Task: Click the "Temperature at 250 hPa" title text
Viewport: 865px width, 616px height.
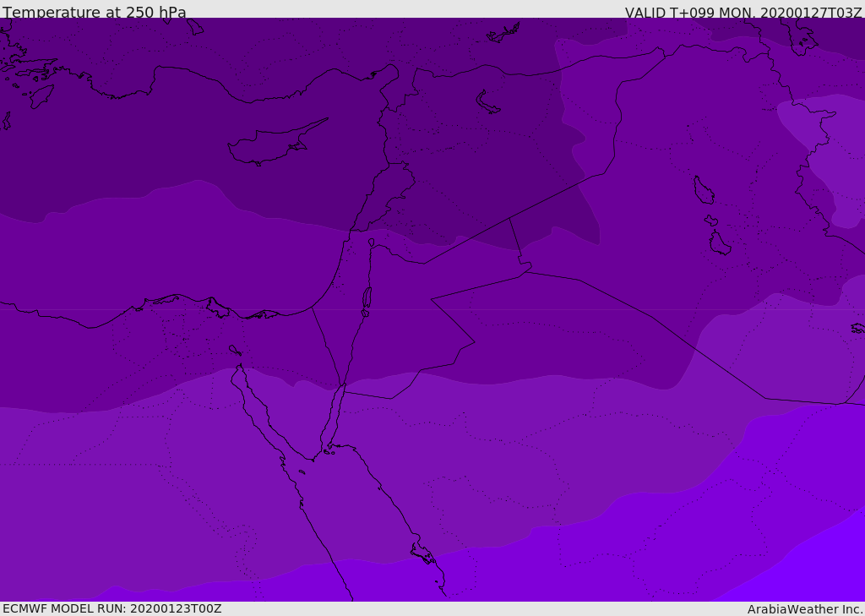Action: 95,12
